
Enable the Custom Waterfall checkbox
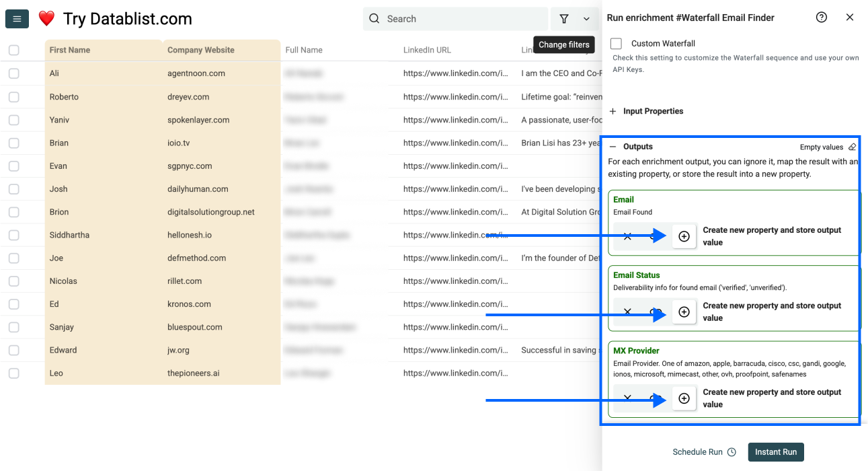coord(616,44)
